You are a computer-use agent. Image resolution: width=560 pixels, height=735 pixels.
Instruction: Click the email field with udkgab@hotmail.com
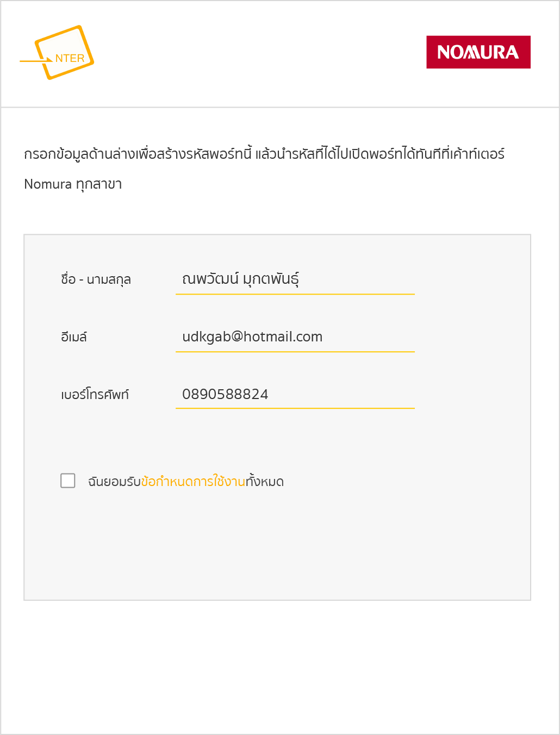295,337
